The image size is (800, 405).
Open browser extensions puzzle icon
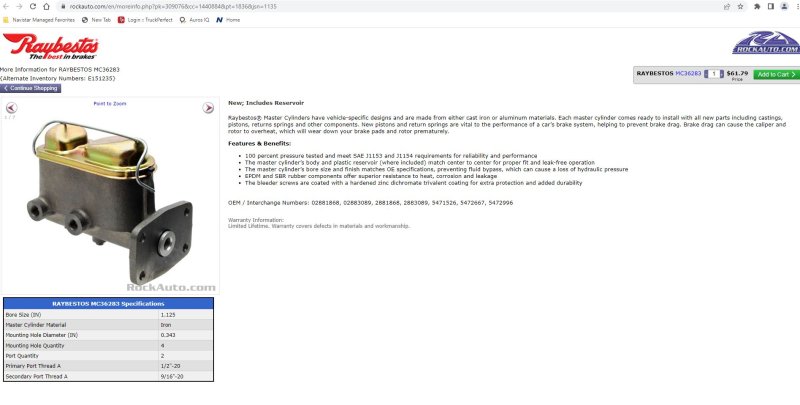[757, 7]
